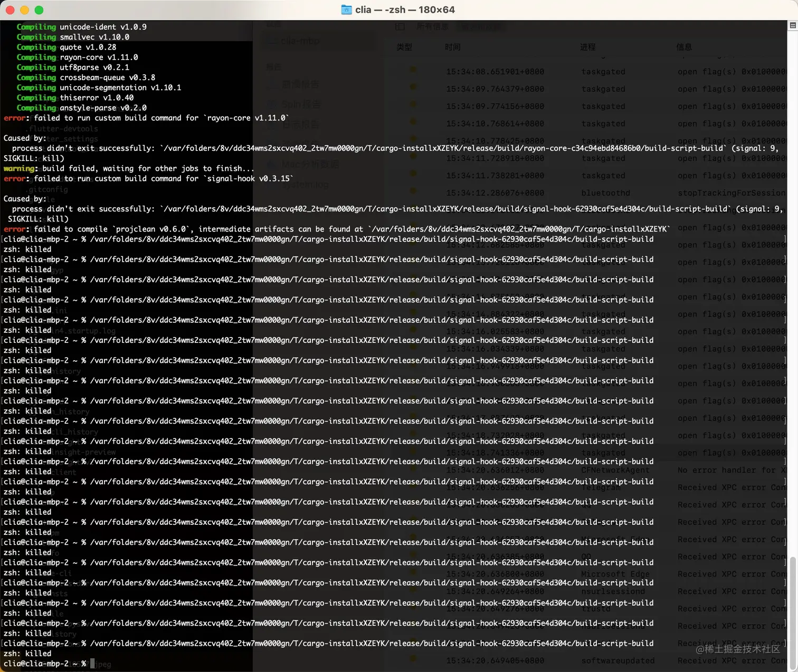Click line 'Compiling crossbeam-queue v0.3.8'
798x672 pixels.
point(86,78)
